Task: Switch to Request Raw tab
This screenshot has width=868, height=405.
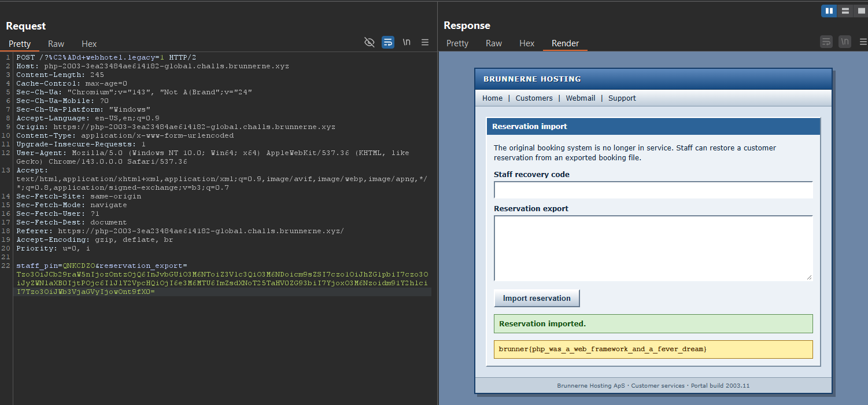Action: click(56, 44)
